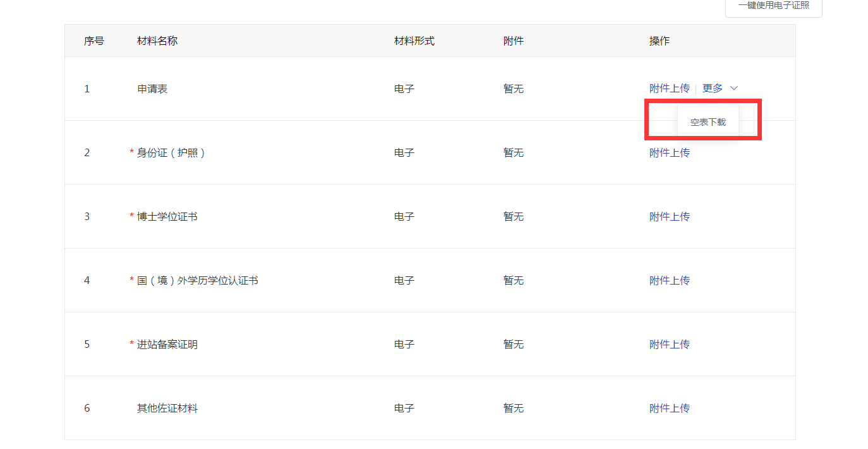The image size is (868, 449).
Task: Upload attachment for 身份证（护照）
Action: click(x=669, y=152)
